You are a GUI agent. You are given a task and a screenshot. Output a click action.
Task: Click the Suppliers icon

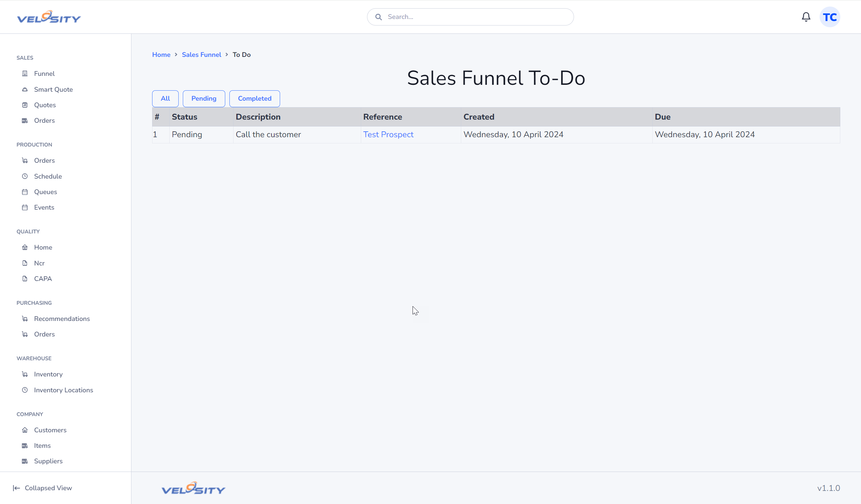coord(25,461)
